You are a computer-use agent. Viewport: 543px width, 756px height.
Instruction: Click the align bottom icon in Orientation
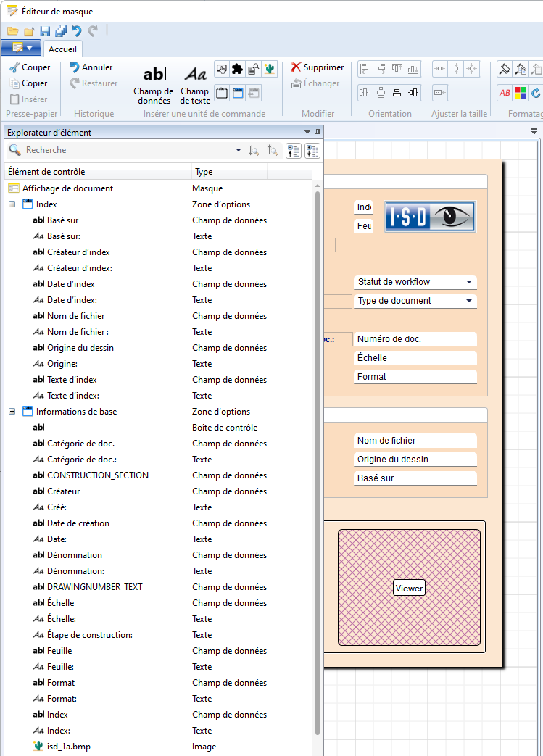(413, 69)
